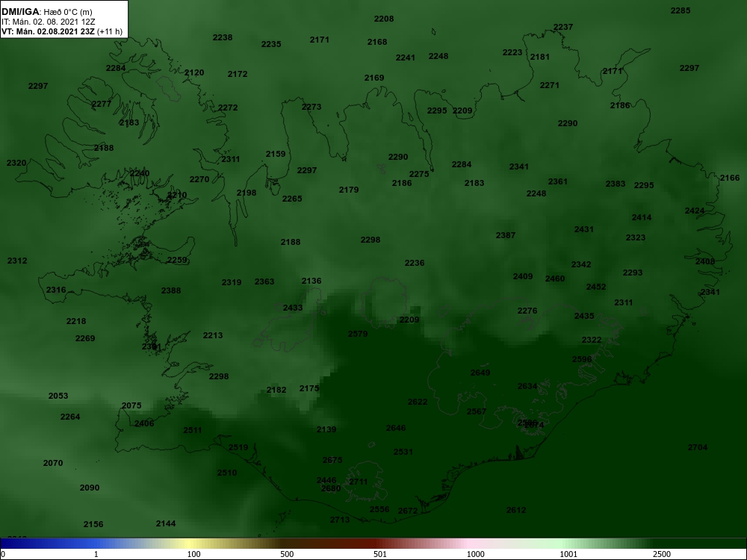Click the 'DMI/IGA: Hæð 0°C (m)' title text

pos(46,12)
